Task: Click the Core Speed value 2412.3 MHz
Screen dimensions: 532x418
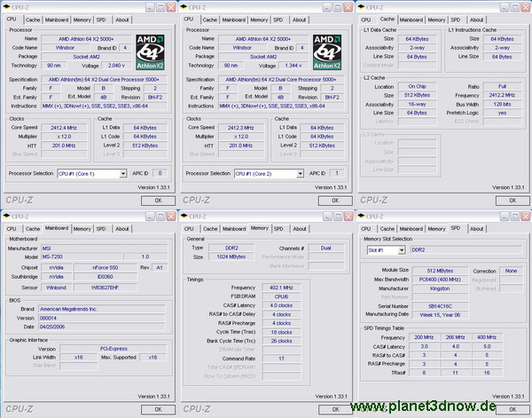Action: click(241, 128)
